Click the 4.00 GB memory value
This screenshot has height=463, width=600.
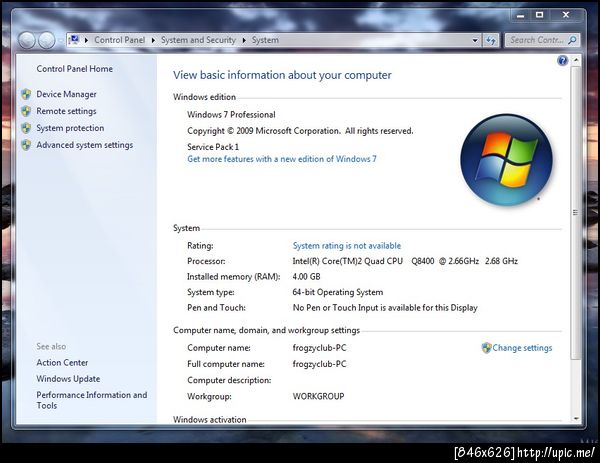tap(306, 277)
